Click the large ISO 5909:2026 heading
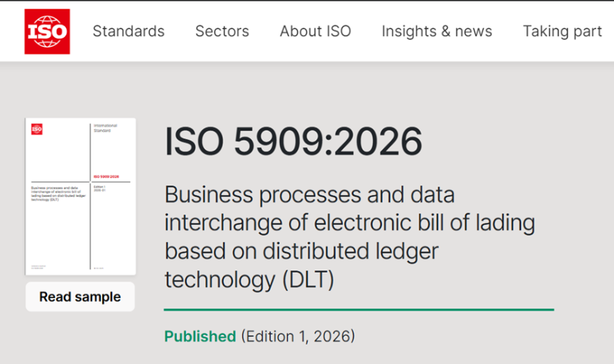Image resolution: width=614 pixels, height=364 pixels. point(294,142)
